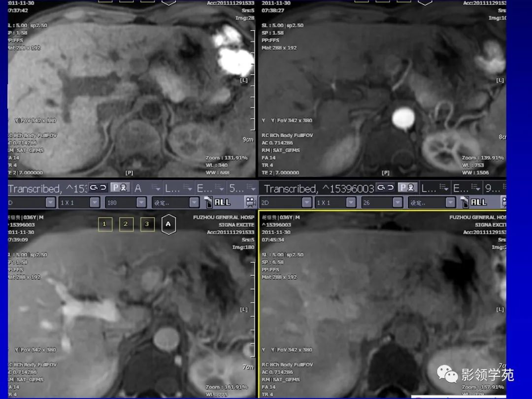The image size is (532, 399).
Task: Click 'WL : 340' value in top-left image
Action: [x=216, y=165]
